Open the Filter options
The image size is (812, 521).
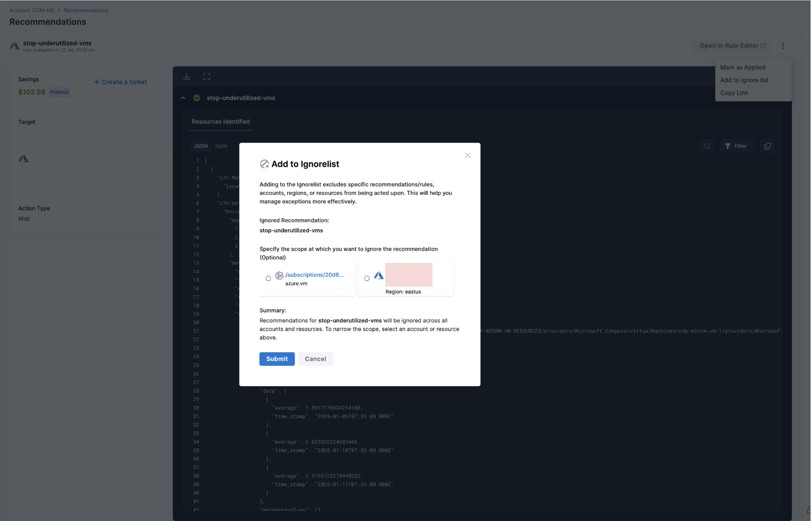[x=736, y=146]
